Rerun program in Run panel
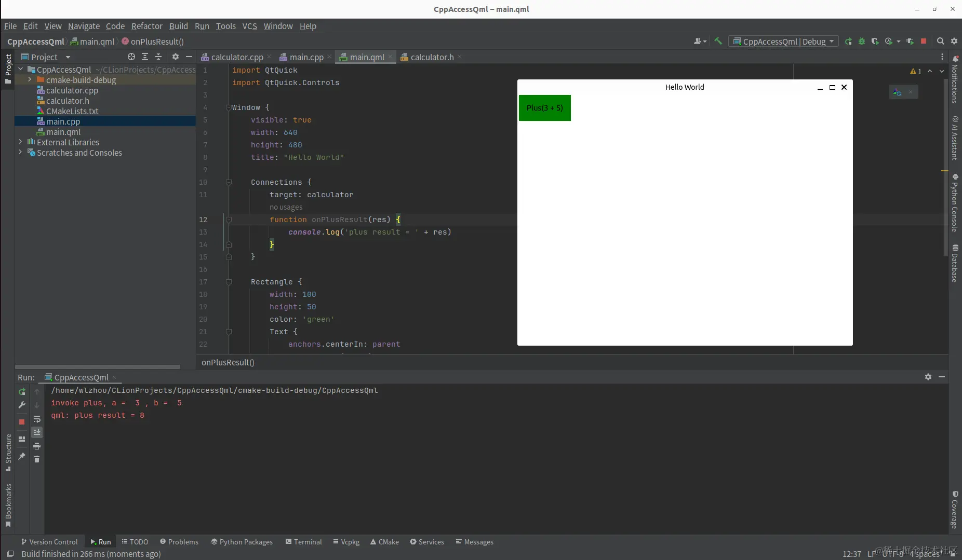The width and height of the screenshot is (962, 560). (x=22, y=392)
